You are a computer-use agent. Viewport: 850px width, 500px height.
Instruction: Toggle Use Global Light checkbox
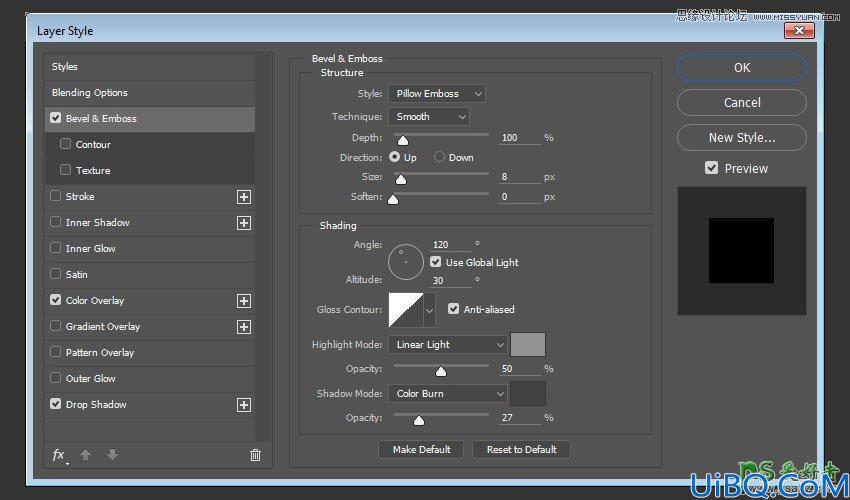click(435, 262)
